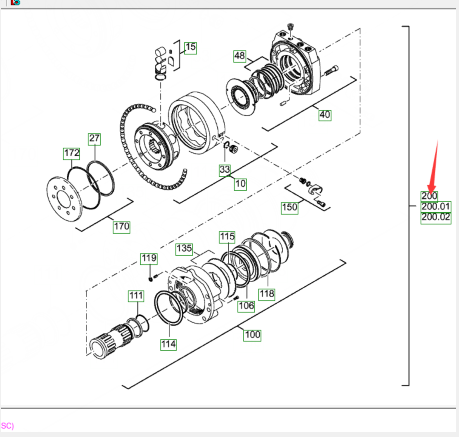Viewport: 459px width, 437px height.
Task: Select part callout 119
Action: tap(149, 258)
